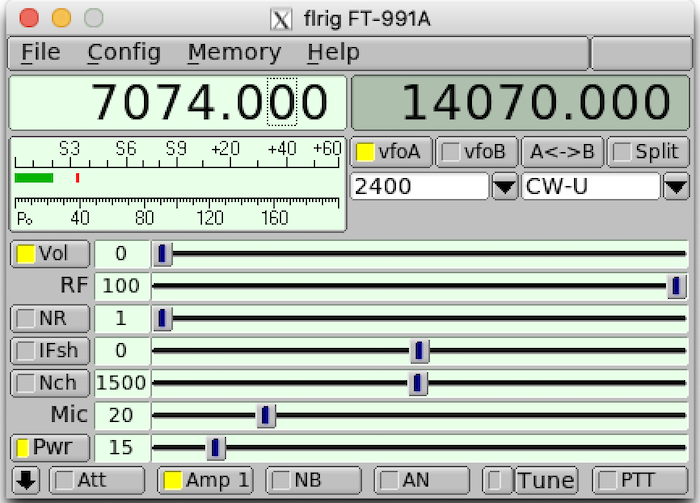Viewport: 700px width, 503px height.
Task: Enable the NB noise blanker
Action: (x=314, y=480)
